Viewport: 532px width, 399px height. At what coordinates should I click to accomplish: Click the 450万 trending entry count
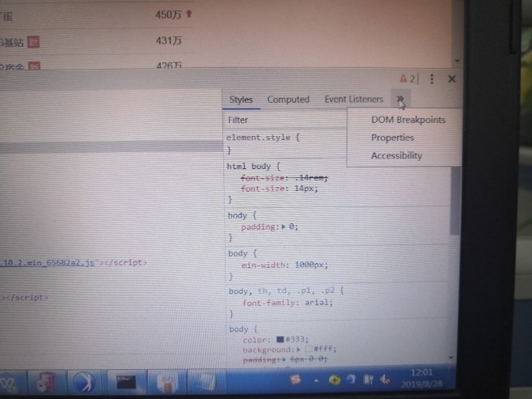[168, 15]
